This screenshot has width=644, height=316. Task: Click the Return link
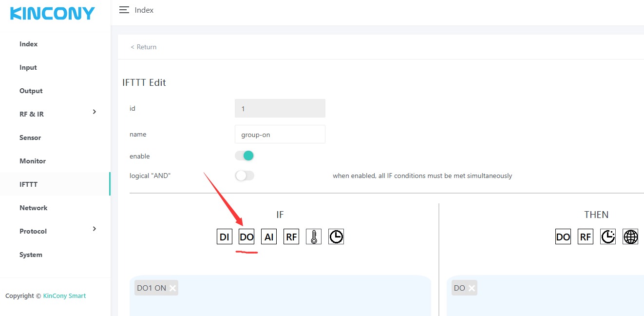pyautogui.click(x=144, y=47)
